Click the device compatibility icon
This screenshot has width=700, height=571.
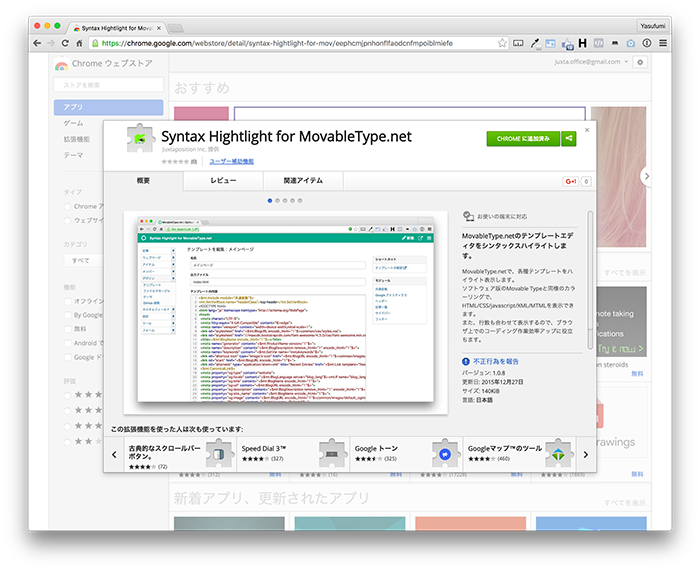pyautogui.click(x=468, y=217)
